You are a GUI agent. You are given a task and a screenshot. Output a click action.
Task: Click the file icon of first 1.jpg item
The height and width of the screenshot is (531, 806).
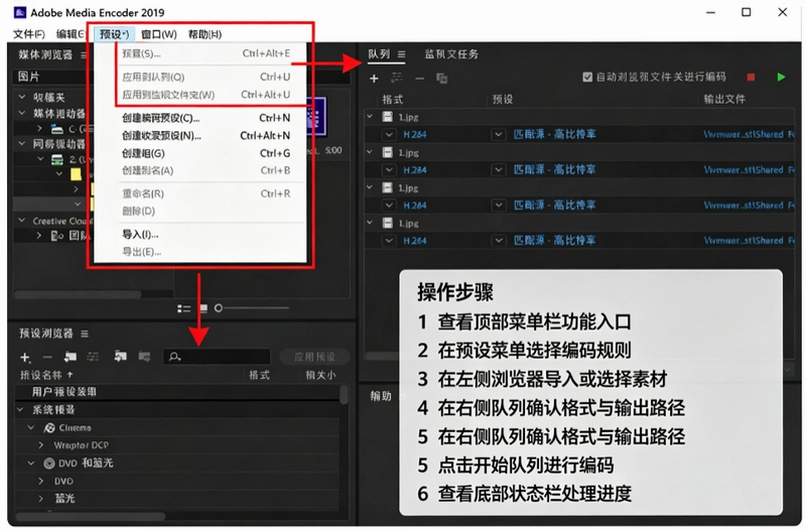[387, 117]
